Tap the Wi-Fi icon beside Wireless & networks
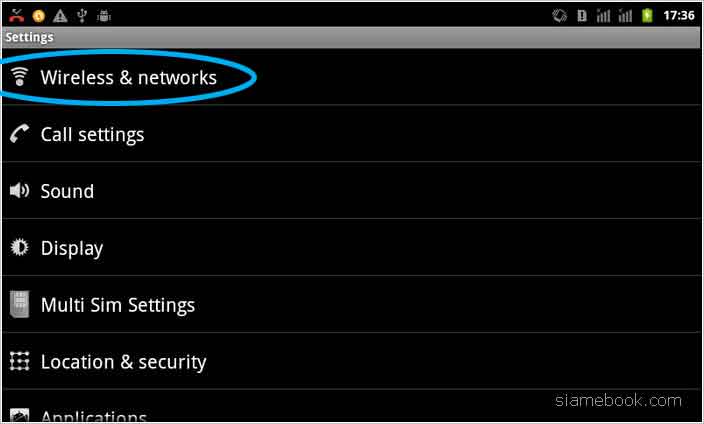The width and height of the screenshot is (704, 424). tap(19, 77)
